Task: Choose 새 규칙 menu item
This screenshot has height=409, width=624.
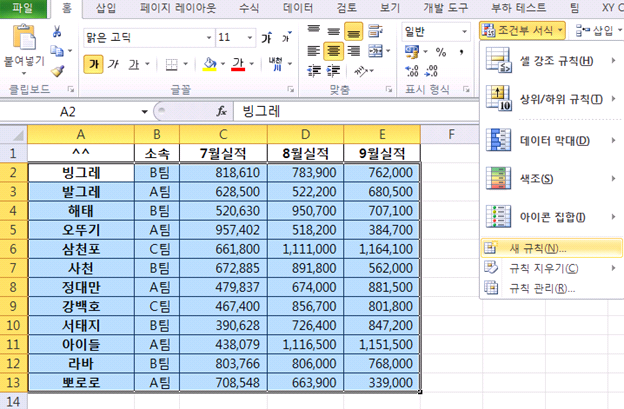Action: (552, 249)
